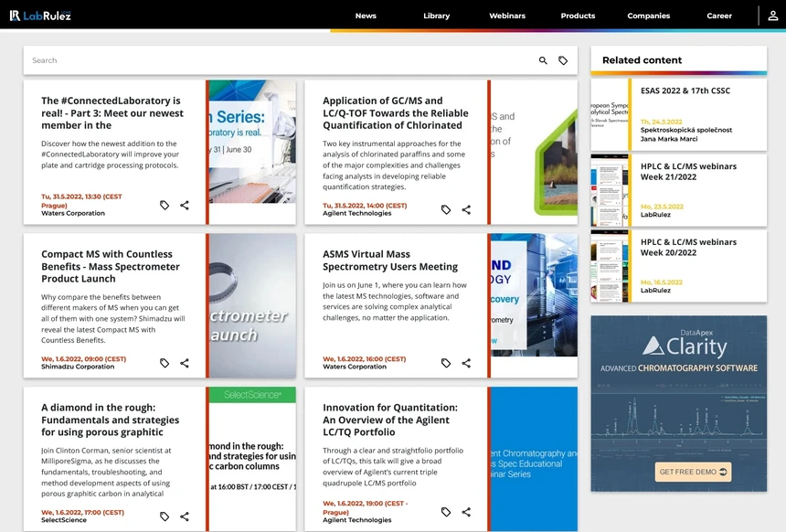Click date We, 1.6.2022, 09:00 (CEST)
786x532 pixels.
click(84, 359)
